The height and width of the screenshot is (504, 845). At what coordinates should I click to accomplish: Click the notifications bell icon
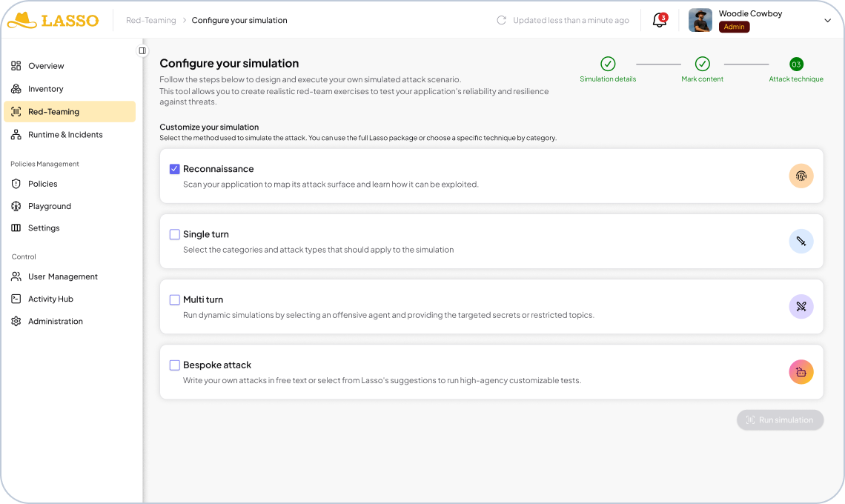click(x=659, y=21)
